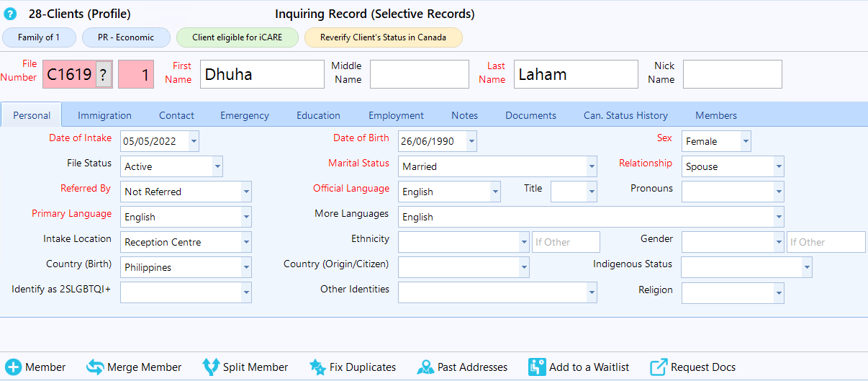Click the Middle Name input field
Image resolution: width=868 pixels, height=381 pixels.
[x=420, y=74]
